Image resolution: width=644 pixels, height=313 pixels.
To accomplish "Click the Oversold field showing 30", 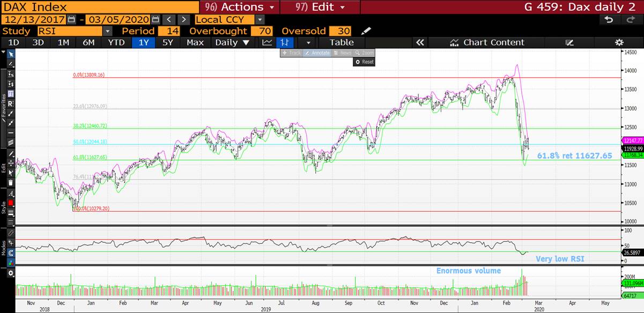I will coord(342,31).
